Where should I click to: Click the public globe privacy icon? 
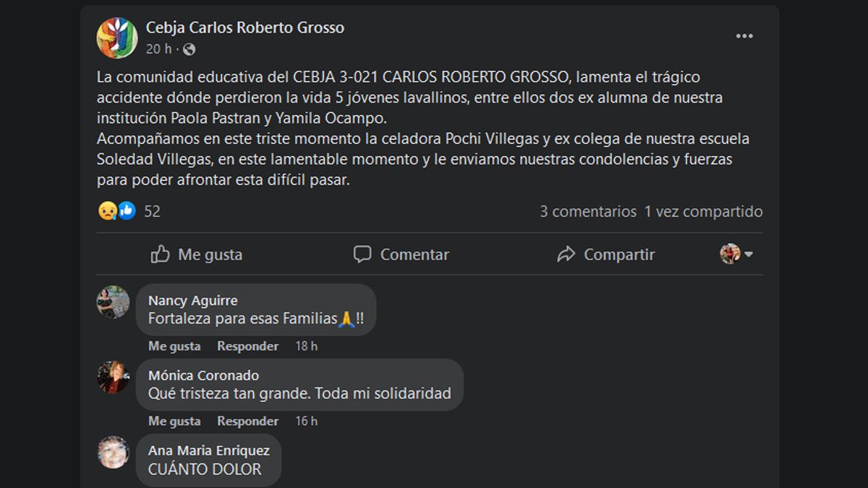coord(189,49)
